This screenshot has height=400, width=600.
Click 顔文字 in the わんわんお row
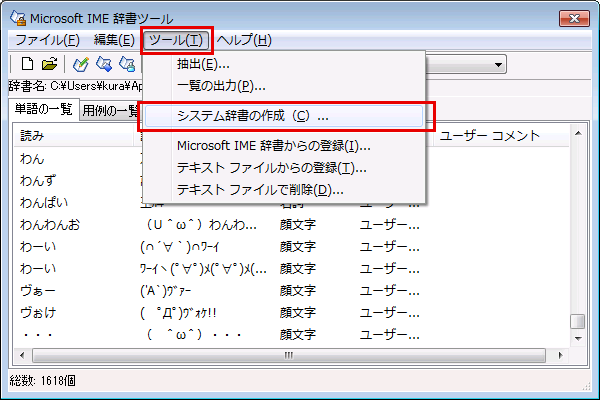(298, 225)
